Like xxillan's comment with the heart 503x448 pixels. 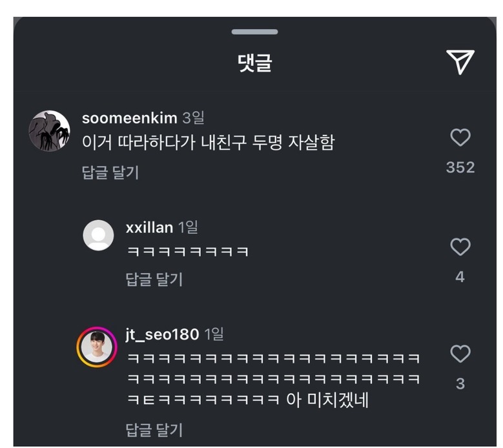click(460, 247)
